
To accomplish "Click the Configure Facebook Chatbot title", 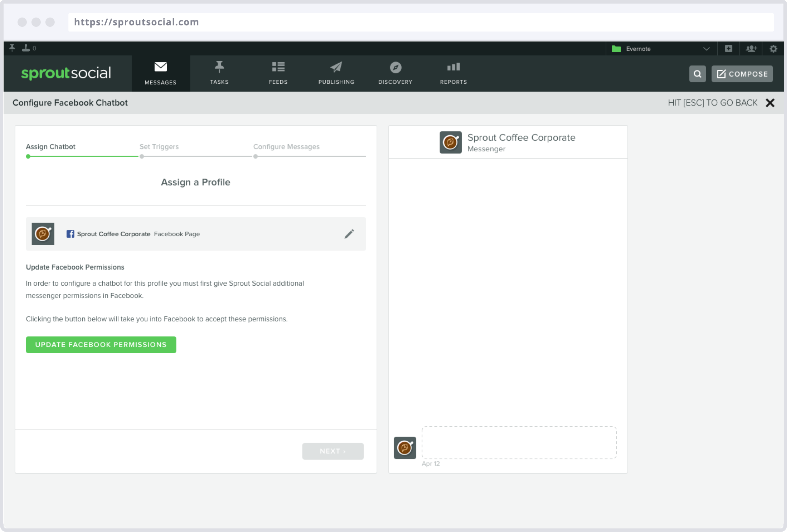I will point(70,103).
